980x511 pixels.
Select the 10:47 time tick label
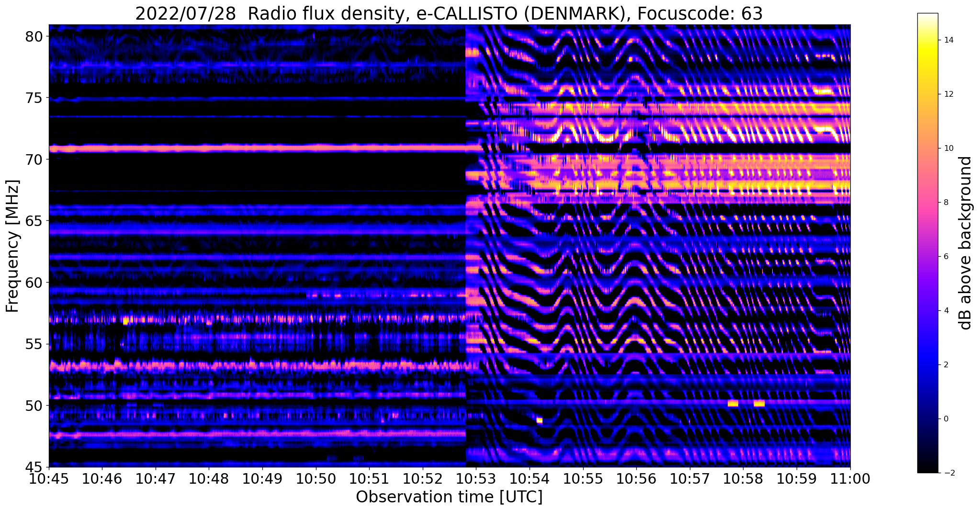click(x=156, y=479)
